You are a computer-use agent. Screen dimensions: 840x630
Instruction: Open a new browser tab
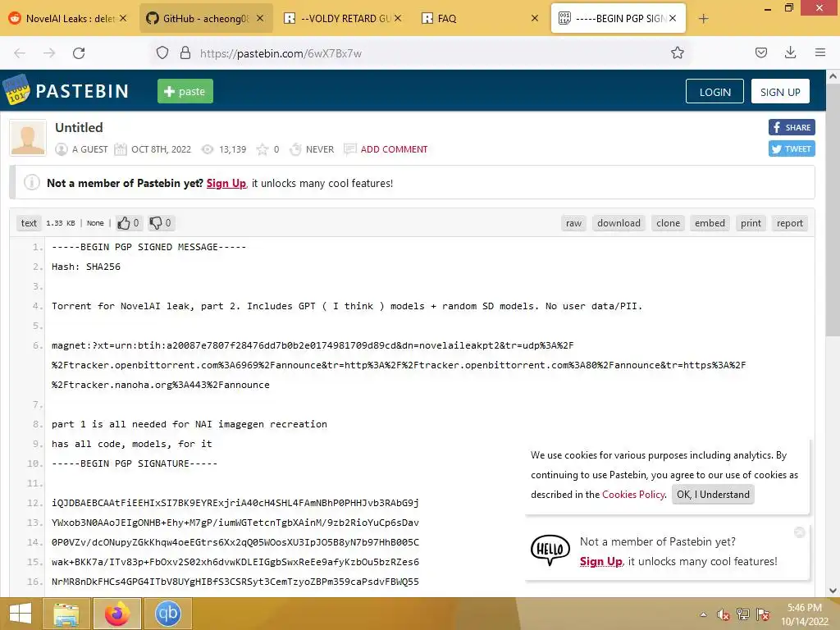(703, 19)
